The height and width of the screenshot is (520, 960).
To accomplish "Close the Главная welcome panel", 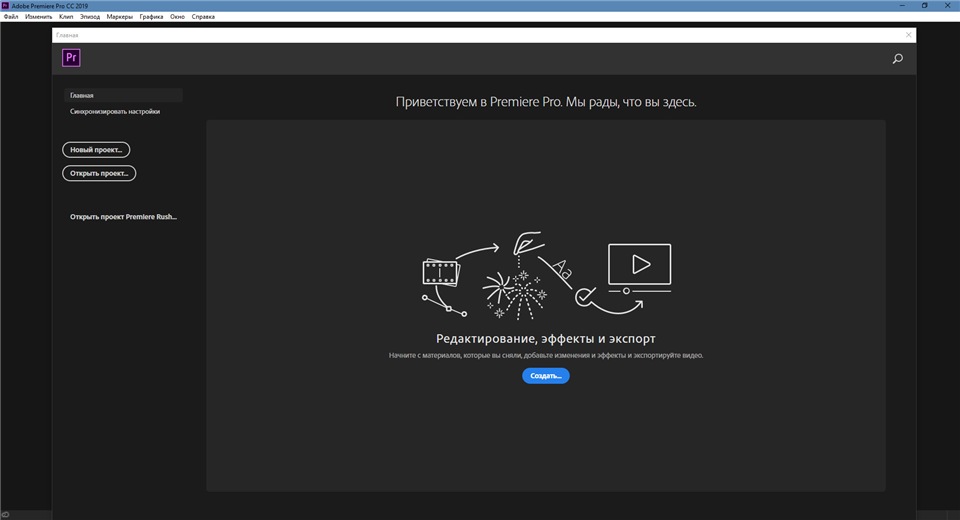I will point(909,35).
